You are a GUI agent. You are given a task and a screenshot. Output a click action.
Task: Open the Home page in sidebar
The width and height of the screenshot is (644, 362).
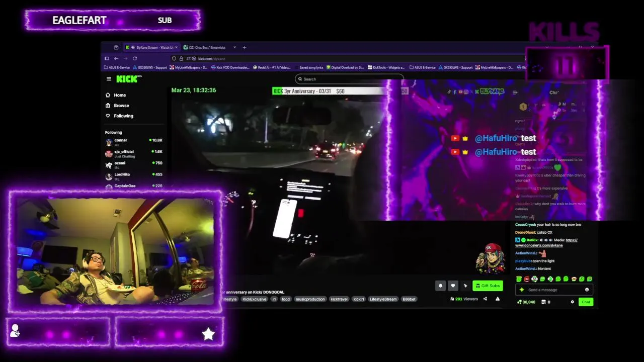tap(116, 95)
